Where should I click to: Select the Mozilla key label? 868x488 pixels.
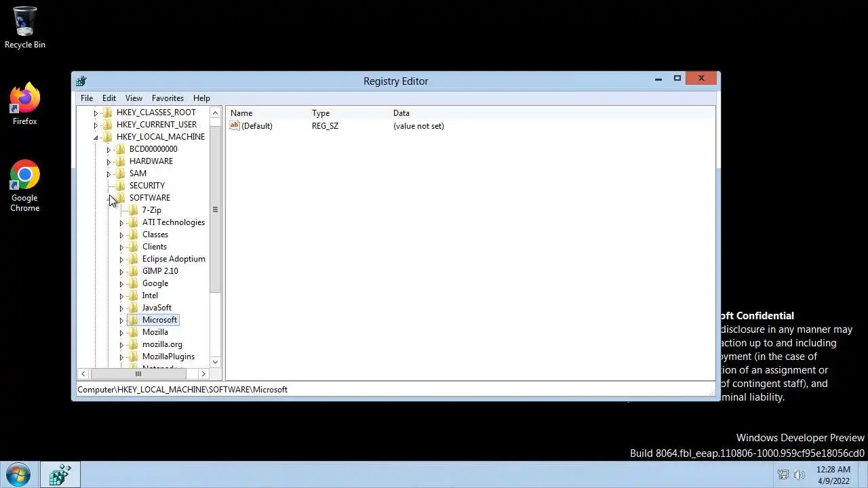click(155, 332)
